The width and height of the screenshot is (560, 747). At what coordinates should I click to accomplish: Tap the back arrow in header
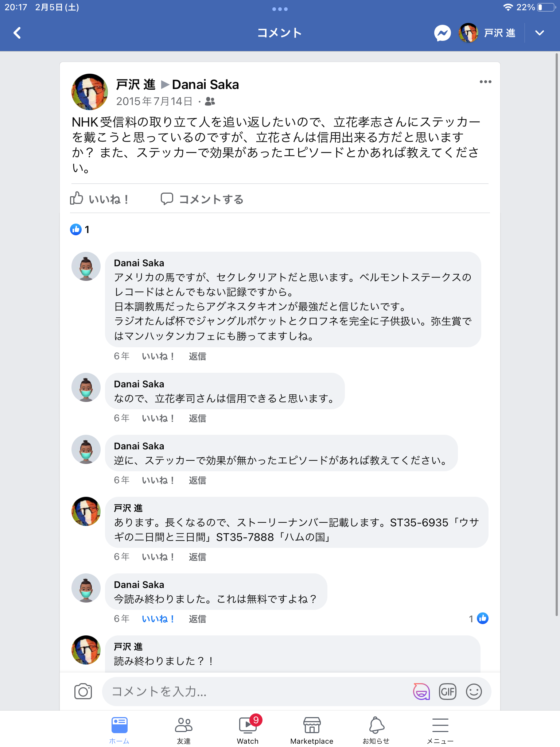pyautogui.click(x=17, y=33)
